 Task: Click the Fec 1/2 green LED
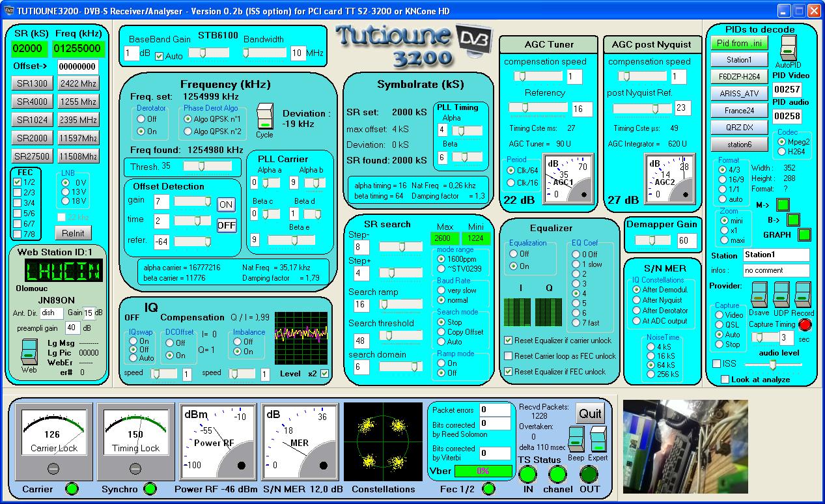488,488
